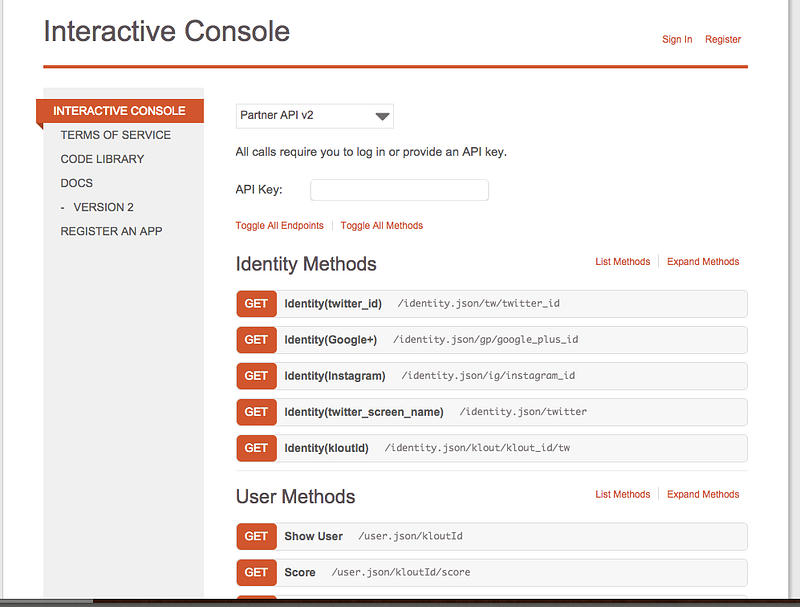
Task: Expand the Identity(twitter_screen_name) method name
Action: tap(364, 412)
